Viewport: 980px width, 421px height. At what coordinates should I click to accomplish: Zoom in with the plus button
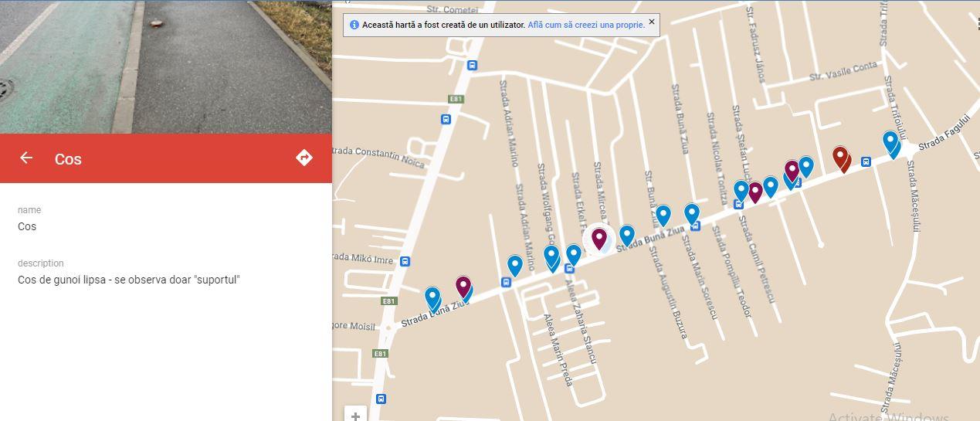[355, 415]
